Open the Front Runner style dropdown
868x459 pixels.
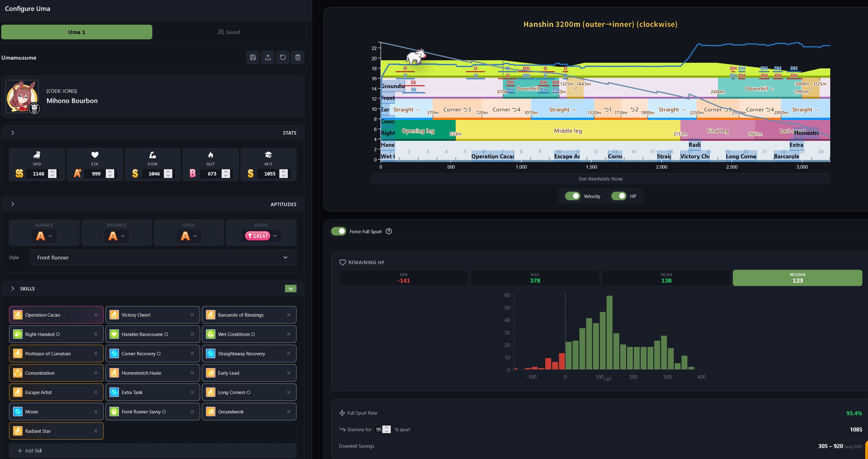163,258
